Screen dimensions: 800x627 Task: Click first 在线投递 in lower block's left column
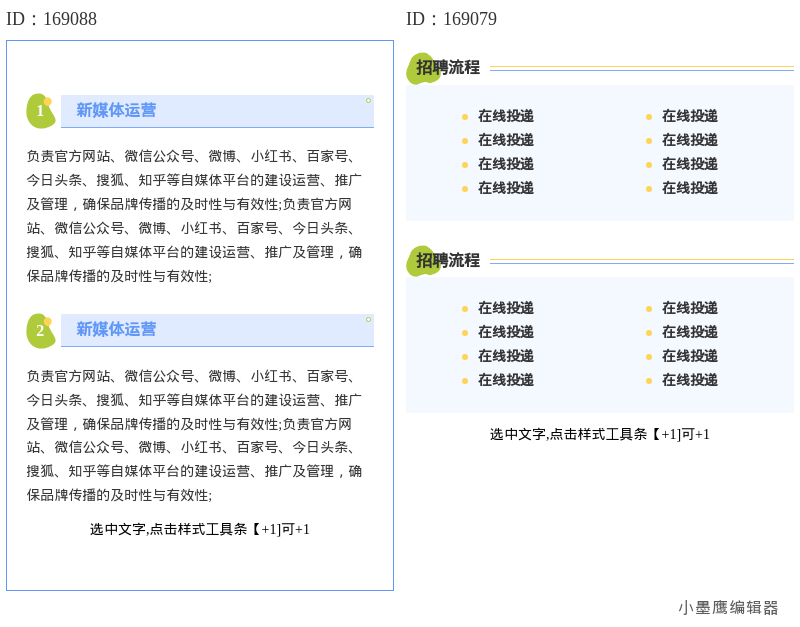pyautogui.click(x=506, y=308)
